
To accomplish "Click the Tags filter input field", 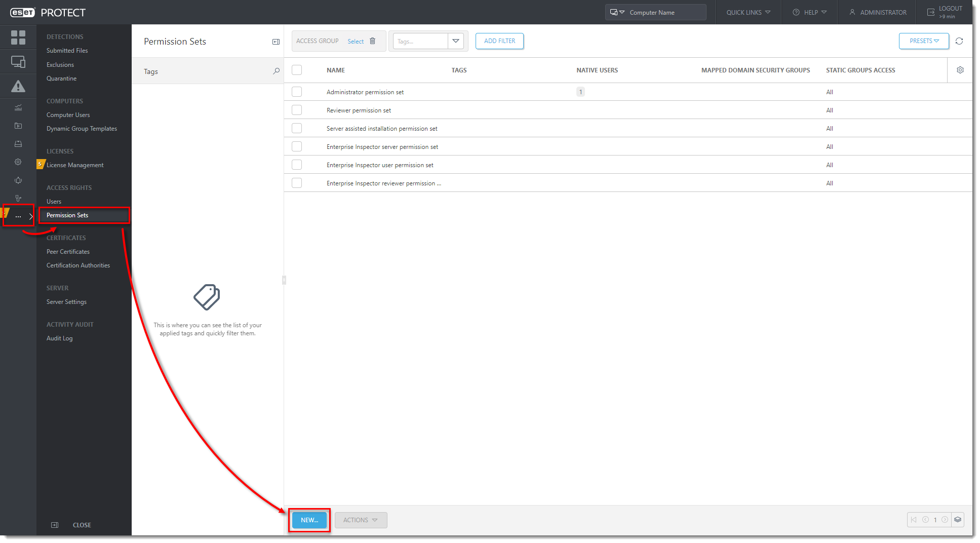I will pyautogui.click(x=420, y=41).
